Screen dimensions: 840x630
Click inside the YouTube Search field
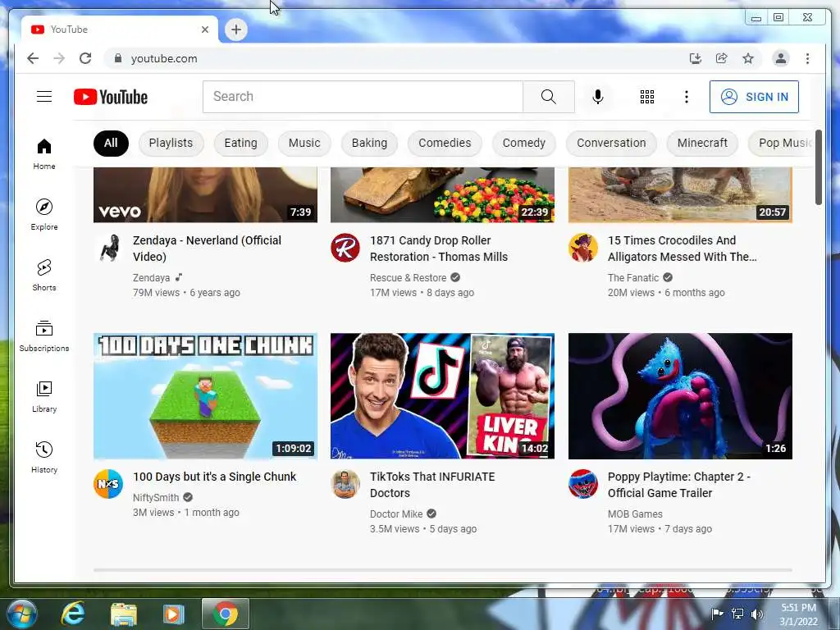coord(363,97)
